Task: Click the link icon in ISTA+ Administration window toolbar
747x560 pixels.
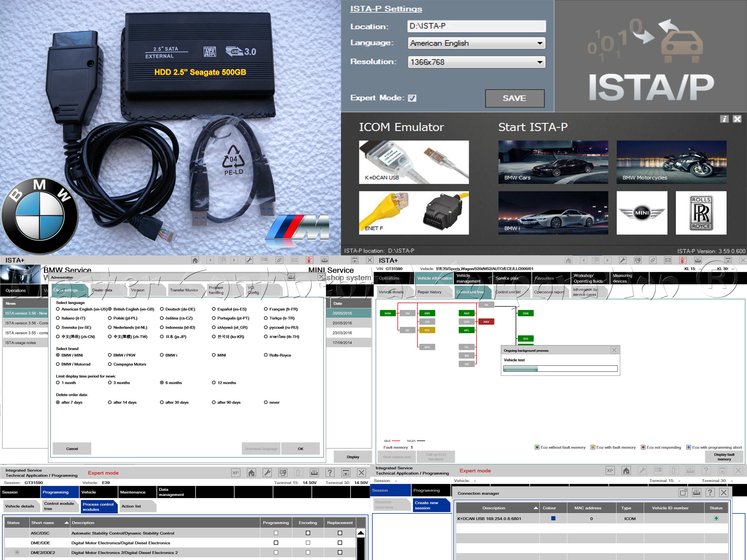Action: pyautogui.click(x=279, y=260)
